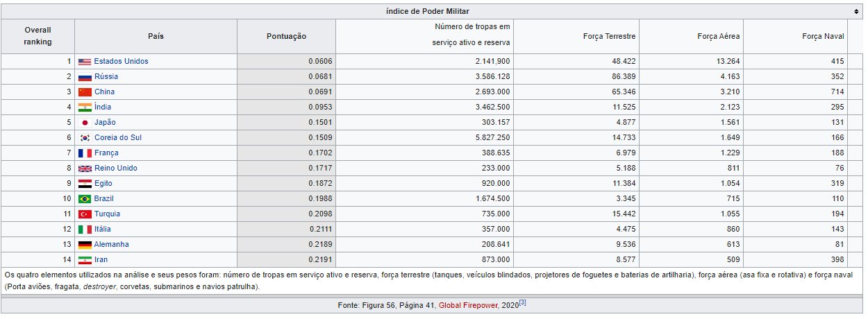Click the Pontuação column header
The height and width of the screenshot is (319, 868).
point(286,36)
